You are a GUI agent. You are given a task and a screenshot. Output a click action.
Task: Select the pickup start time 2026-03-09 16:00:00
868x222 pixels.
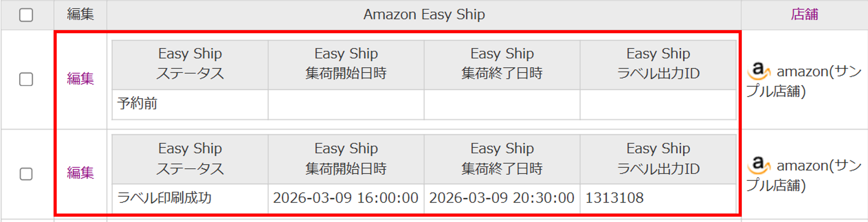(346, 198)
